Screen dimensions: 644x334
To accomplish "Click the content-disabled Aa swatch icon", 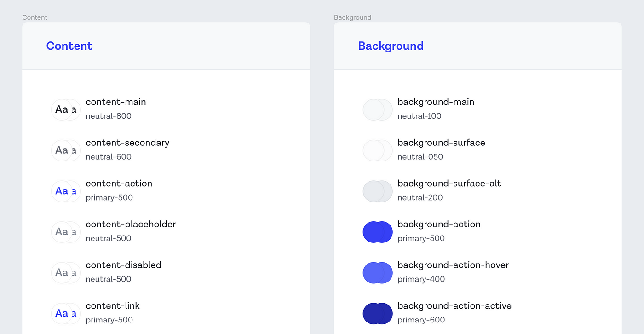I will click(66, 273).
